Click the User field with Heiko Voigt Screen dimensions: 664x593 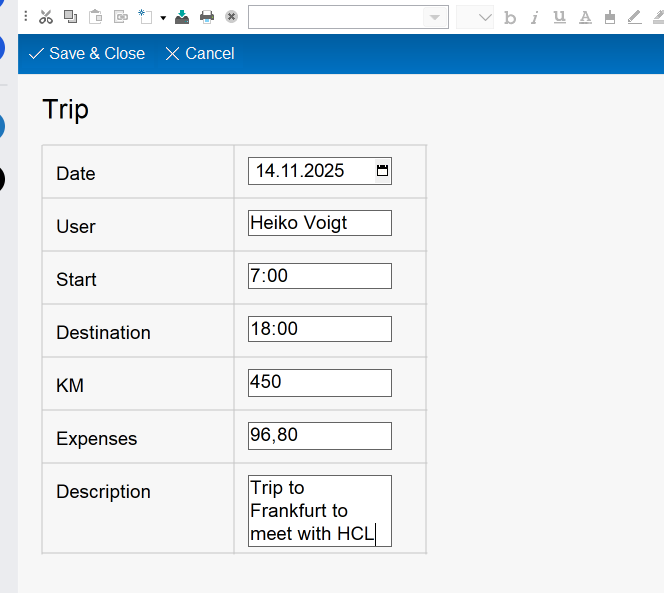(x=319, y=223)
